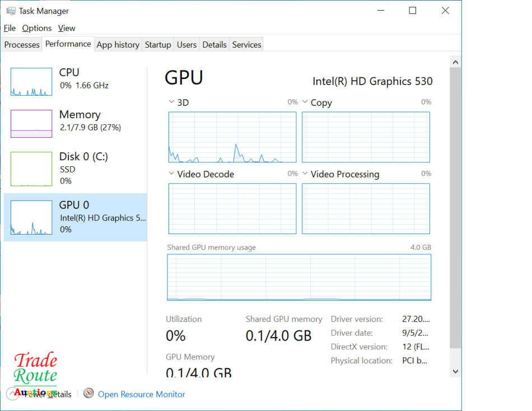Collapse the 3D graph section
Viewport: 532px width, 411px height.
point(171,102)
